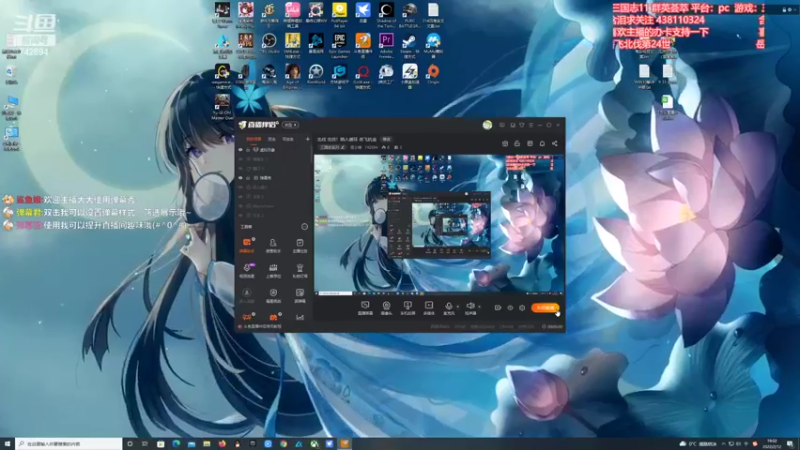Open the RimWorld desktop shortcut
This screenshot has height=450, width=800.
coord(316,76)
